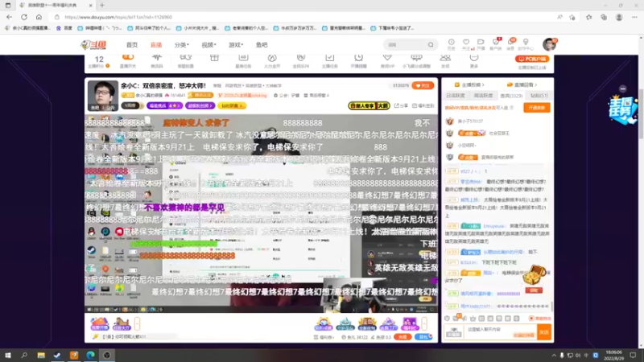The height and width of the screenshot is (362, 644).
Task: Expand the 直播回看 section
Action: coord(522,84)
